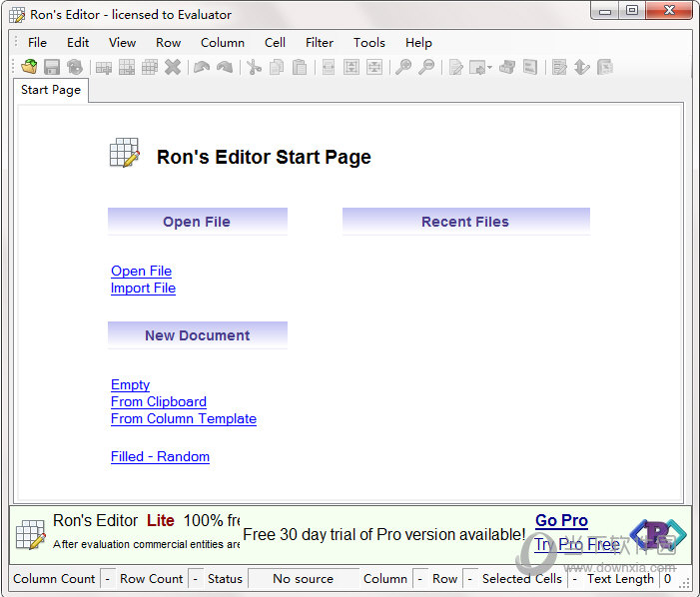The image size is (700, 597).
Task: Click the Paste clipboard icon
Action: [x=300, y=67]
